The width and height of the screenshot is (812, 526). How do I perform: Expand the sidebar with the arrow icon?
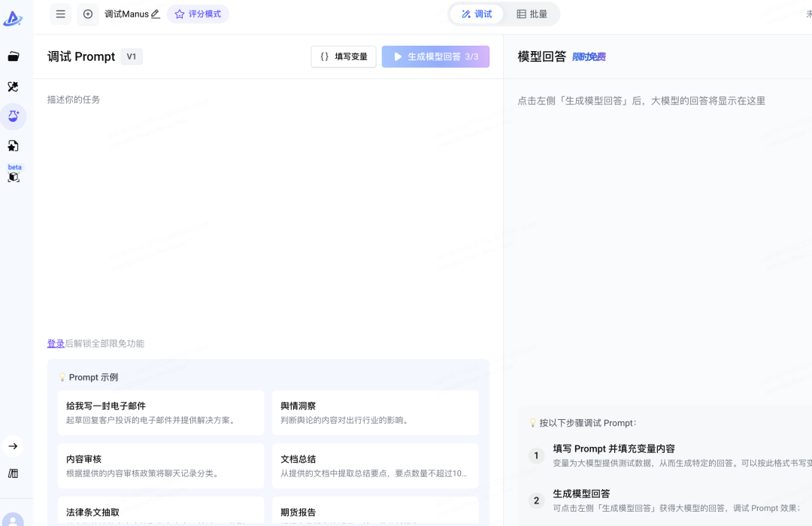13,446
